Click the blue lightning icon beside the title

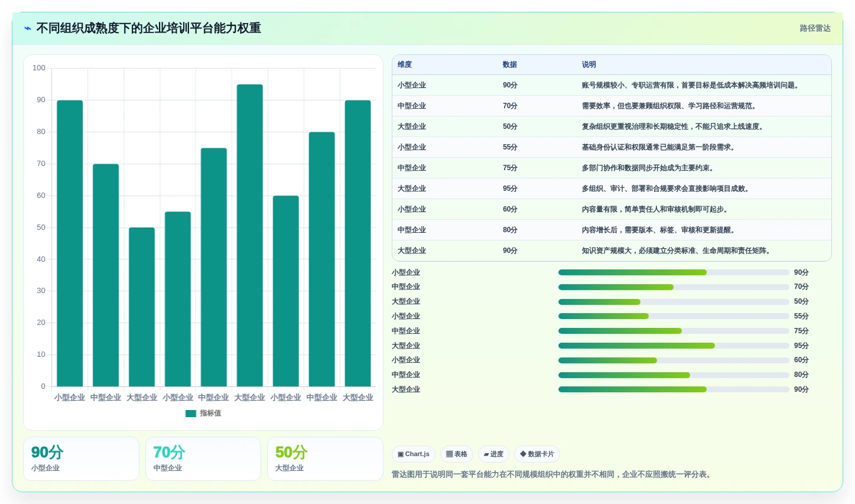tap(28, 28)
